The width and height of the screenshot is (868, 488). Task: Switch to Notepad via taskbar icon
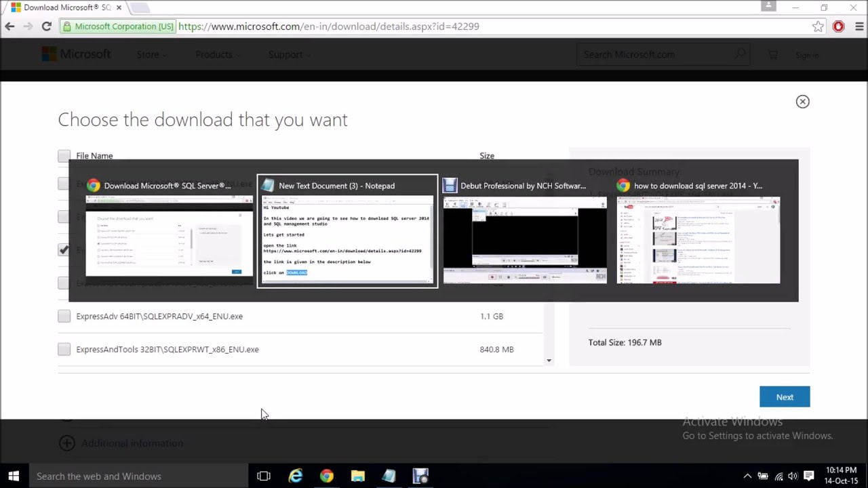[x=389, y=476]
